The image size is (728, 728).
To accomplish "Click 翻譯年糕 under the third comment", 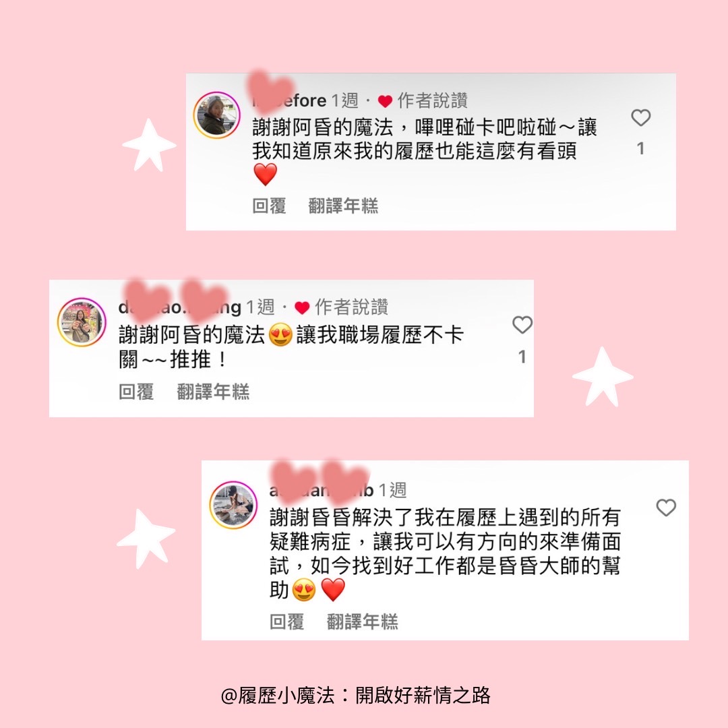I will (362, 621).
